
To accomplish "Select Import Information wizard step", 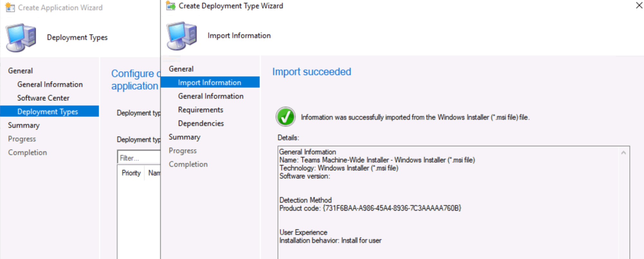I will coord(210,82).
